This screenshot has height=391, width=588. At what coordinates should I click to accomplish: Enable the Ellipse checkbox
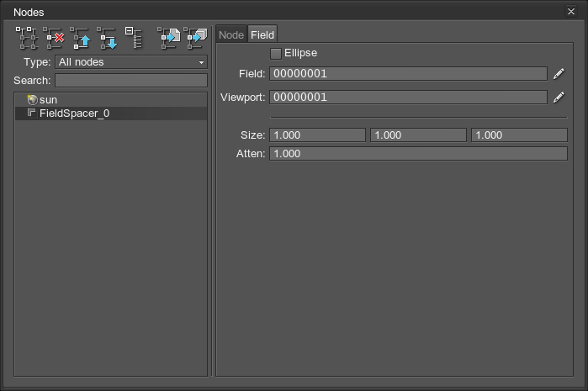[x=276, y=54]
